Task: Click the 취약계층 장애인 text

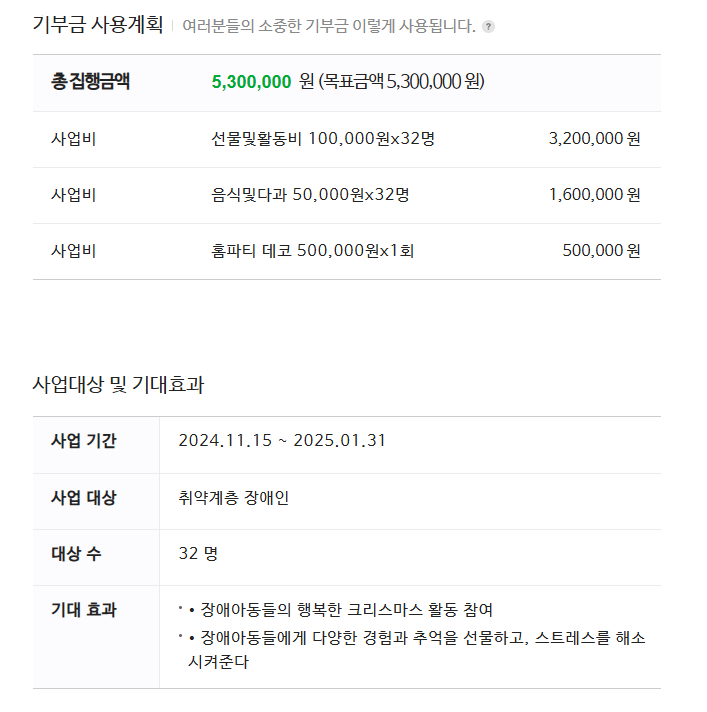Action: click(x=234, y=498)
